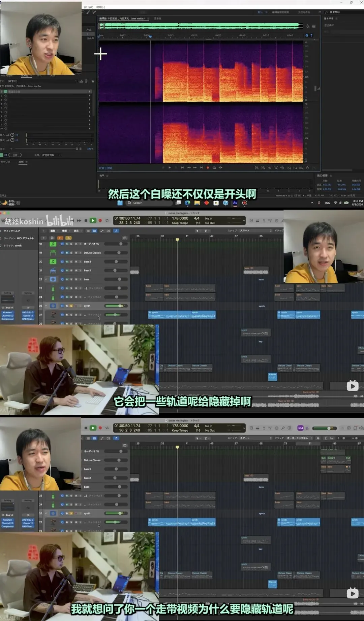Click the 0:01.081 time display in Audition
The height and width of the screenshot is (621, 364).
[106, 168]
